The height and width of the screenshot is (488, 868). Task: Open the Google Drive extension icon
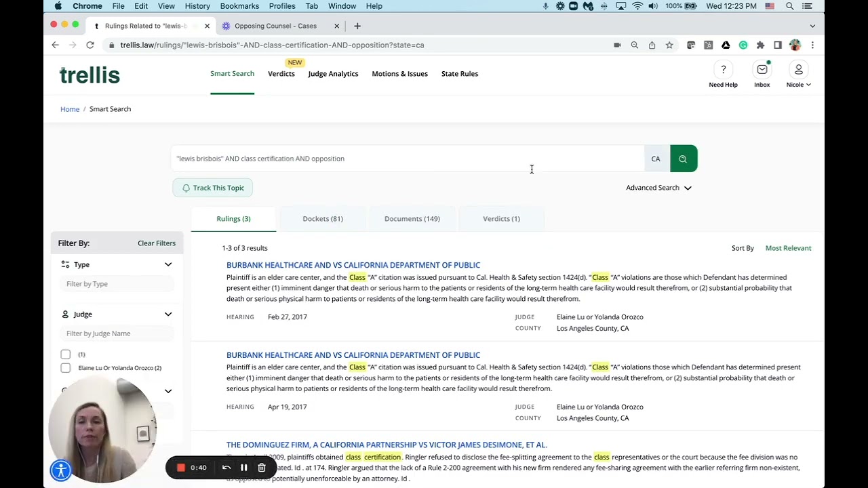point(726,45)
